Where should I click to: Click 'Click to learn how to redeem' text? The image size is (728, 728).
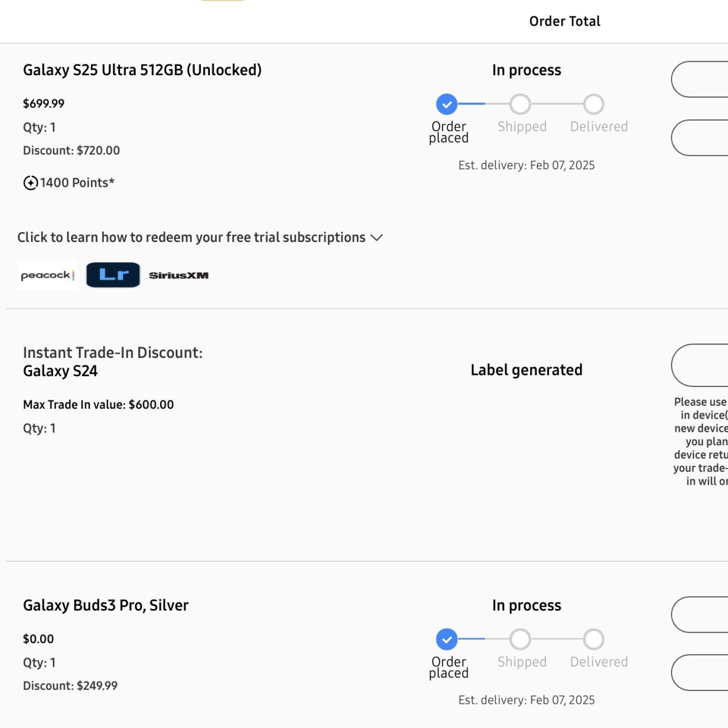(x=191, y=237)
